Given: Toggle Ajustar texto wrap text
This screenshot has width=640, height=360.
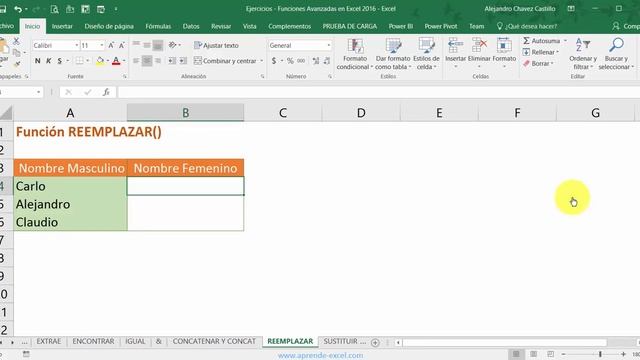Looking at the screenshot, I should tap(216, 45).
